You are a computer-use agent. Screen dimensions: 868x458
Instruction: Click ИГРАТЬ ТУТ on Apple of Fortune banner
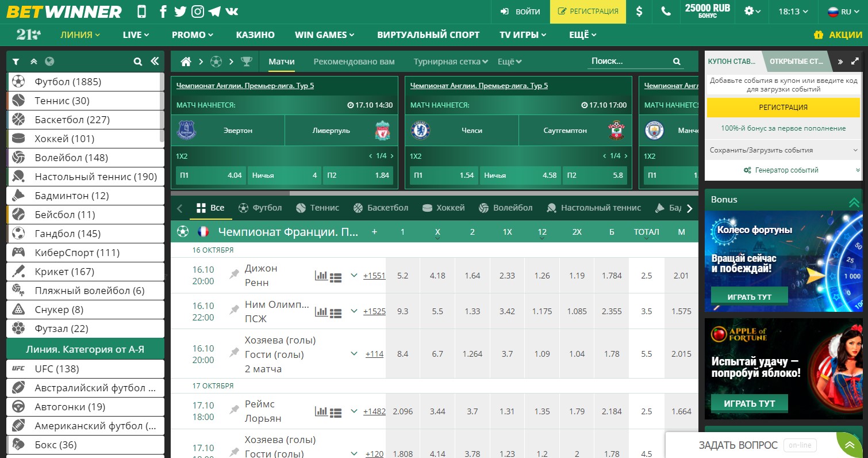tap(749, 403)
